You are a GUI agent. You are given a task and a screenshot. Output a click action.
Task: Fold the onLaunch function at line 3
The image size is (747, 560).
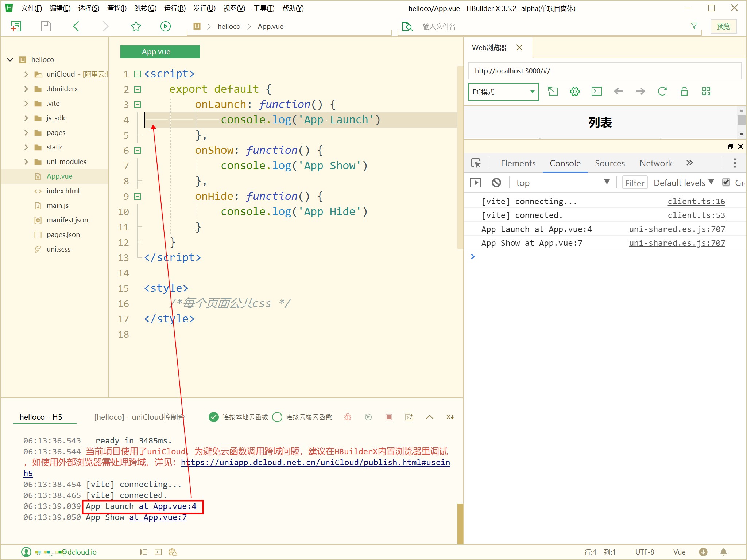click(x=138, y=105)
